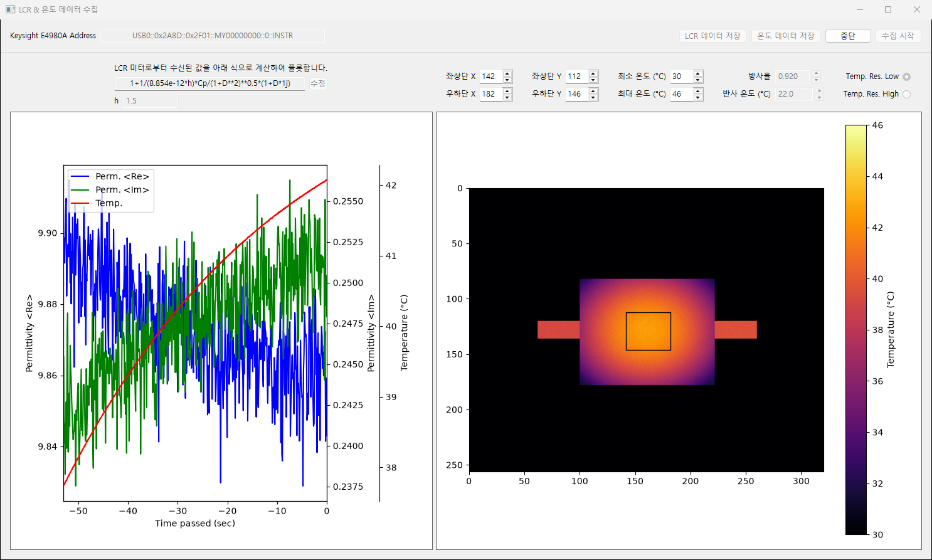Select Temp. Res. High radio button
This screenshot has width=932, height=560.
click(x=906, y=94)
